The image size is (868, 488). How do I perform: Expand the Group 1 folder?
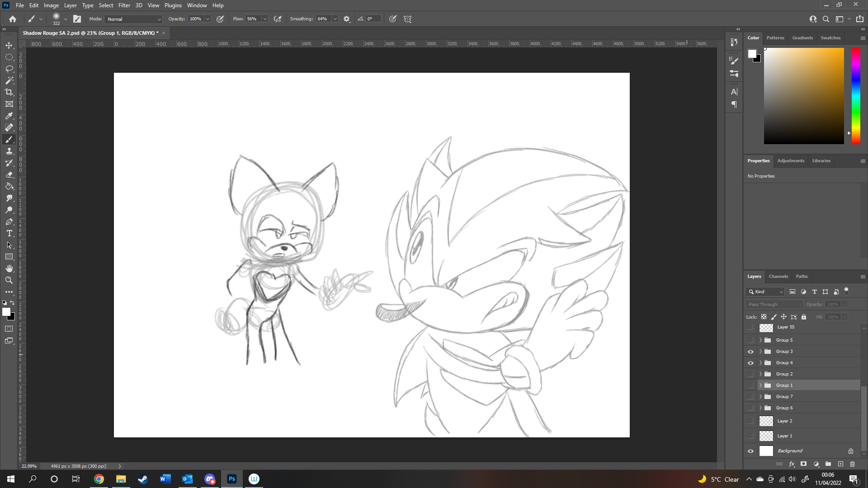761,385
